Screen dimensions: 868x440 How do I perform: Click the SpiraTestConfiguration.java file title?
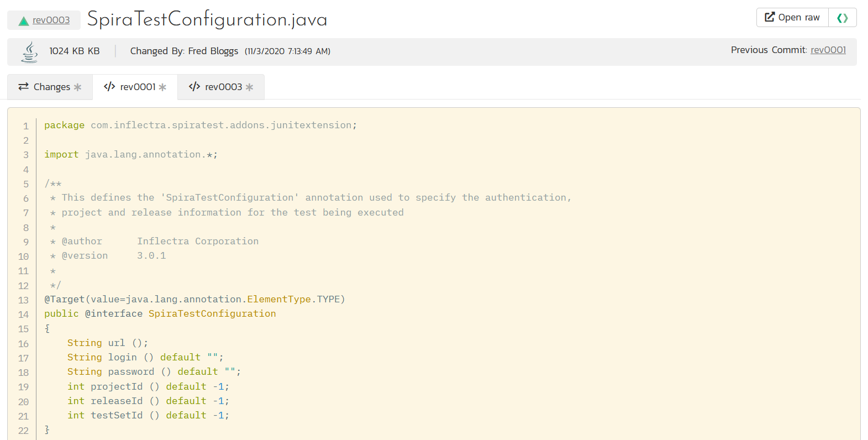[207, 19]
